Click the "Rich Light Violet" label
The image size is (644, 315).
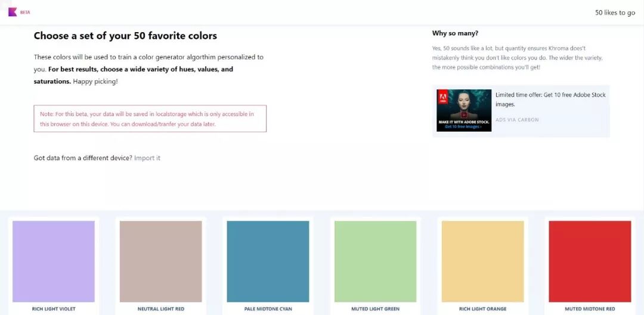tap(54, 309)
